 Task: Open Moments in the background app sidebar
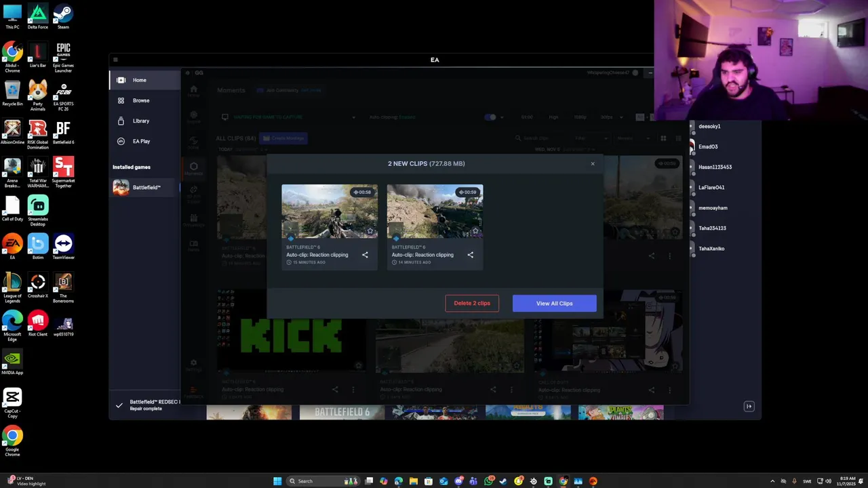pos(194,167)
